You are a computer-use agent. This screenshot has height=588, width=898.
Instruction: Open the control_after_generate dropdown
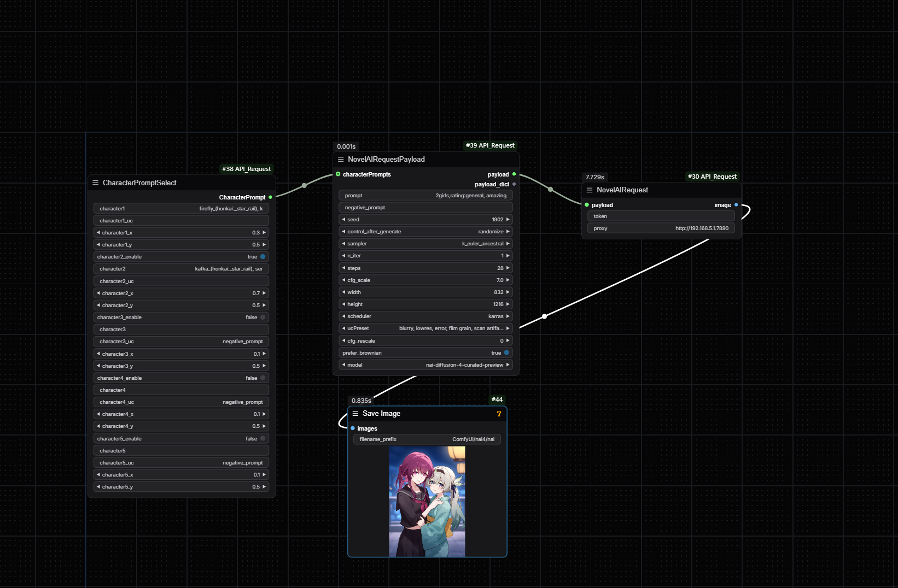click(425, 232)
